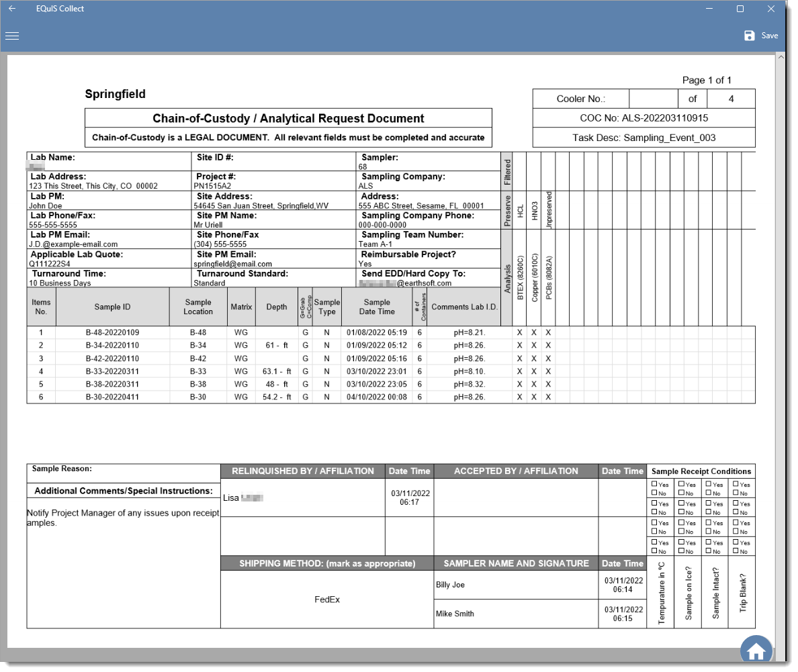Click the 'BTEX (8260C)' analysis header
Image resolution: width=798 pixels, height=672 pixels.
520,278
